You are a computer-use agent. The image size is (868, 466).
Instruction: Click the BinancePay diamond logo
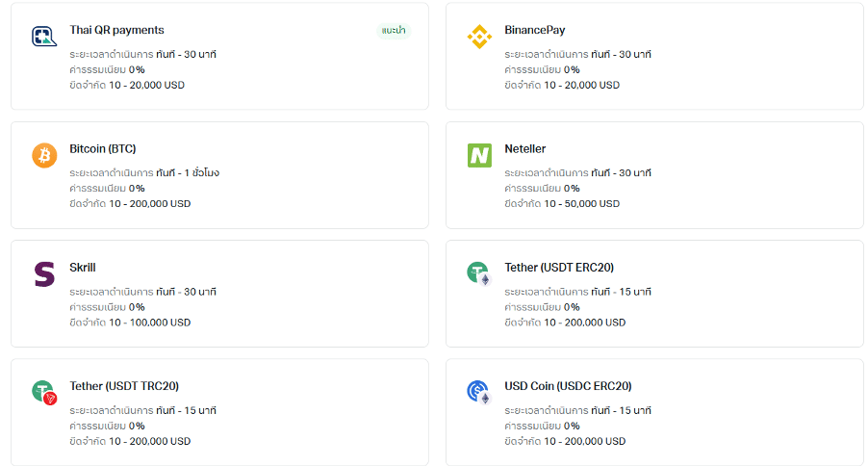pyautogui.click(x=479, y=37)
